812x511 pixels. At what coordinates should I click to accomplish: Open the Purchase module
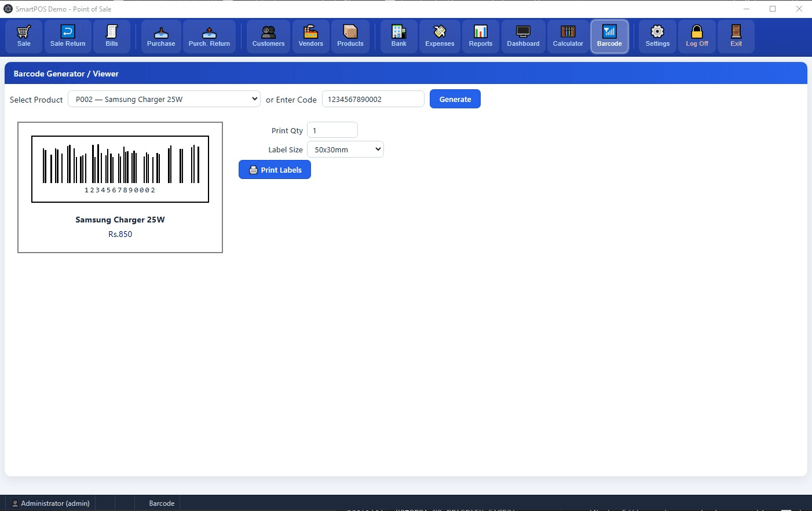tap(160, 36)
